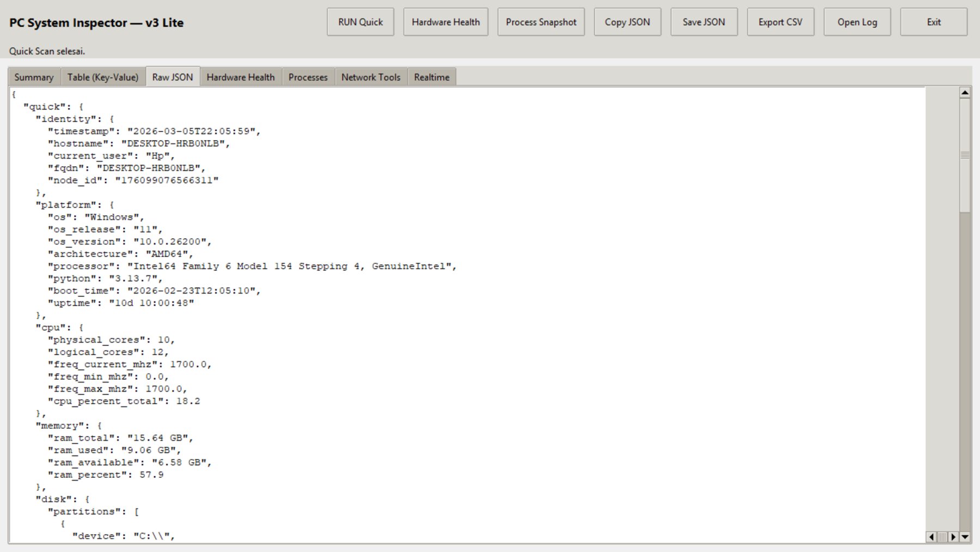Copy JSON to clipboard

click(x=627, y=22)
